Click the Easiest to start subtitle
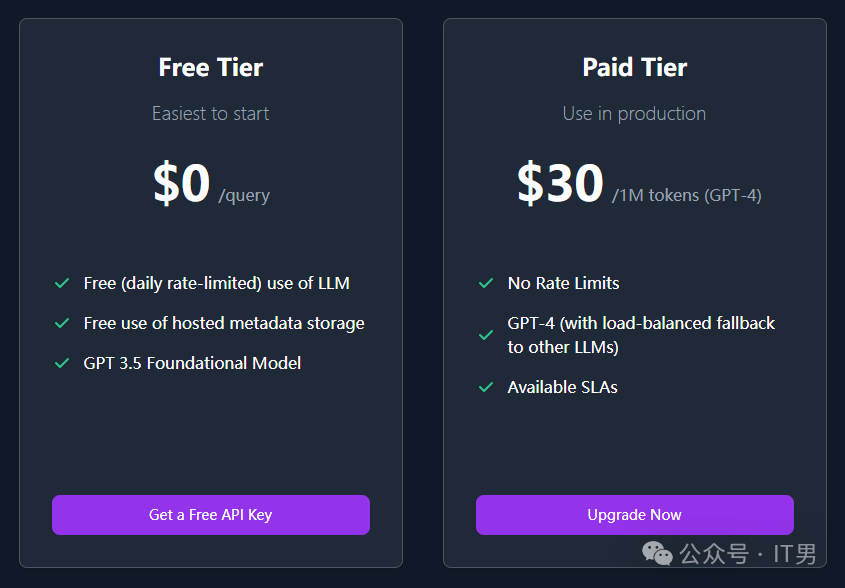 211,114
